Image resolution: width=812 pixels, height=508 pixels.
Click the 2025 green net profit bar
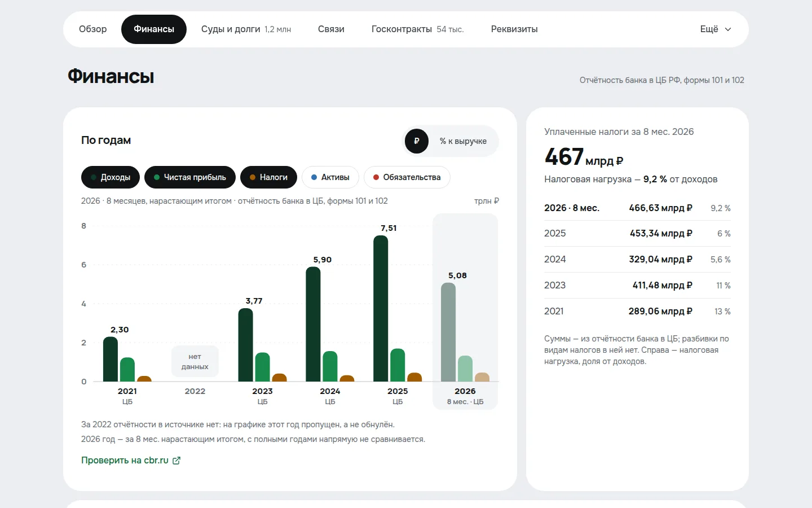tap(398, 365)
